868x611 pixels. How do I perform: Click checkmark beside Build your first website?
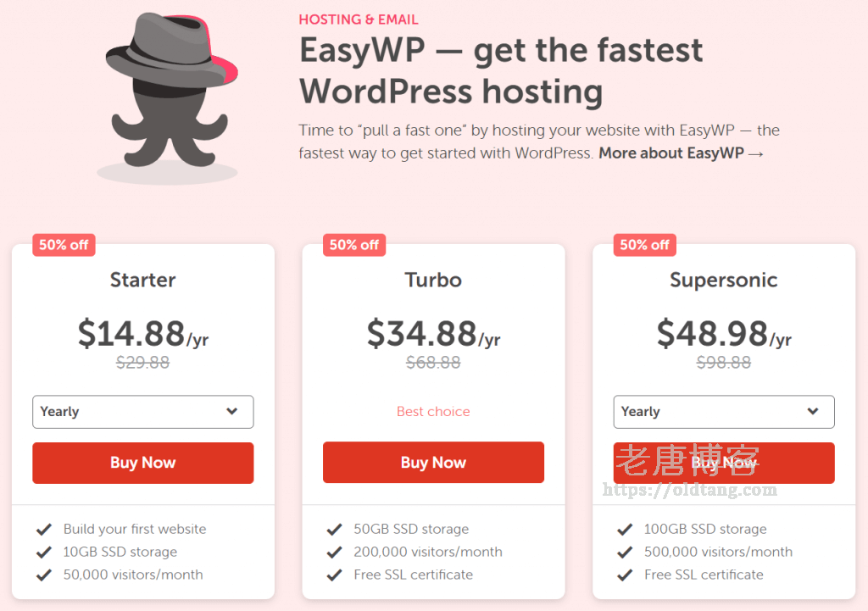coord(44,530)
